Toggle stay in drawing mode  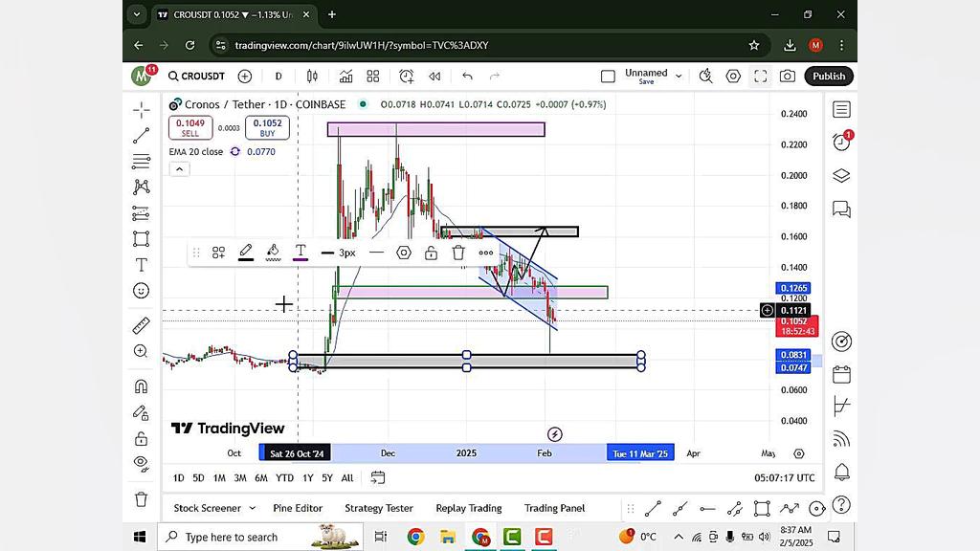[142, 413]
